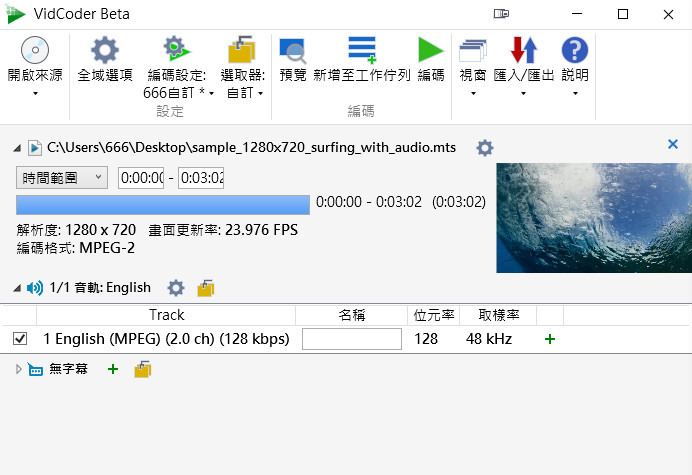Open the 開啟來源 disc source icon
The image size is (692, 475).
click(35, 50)
